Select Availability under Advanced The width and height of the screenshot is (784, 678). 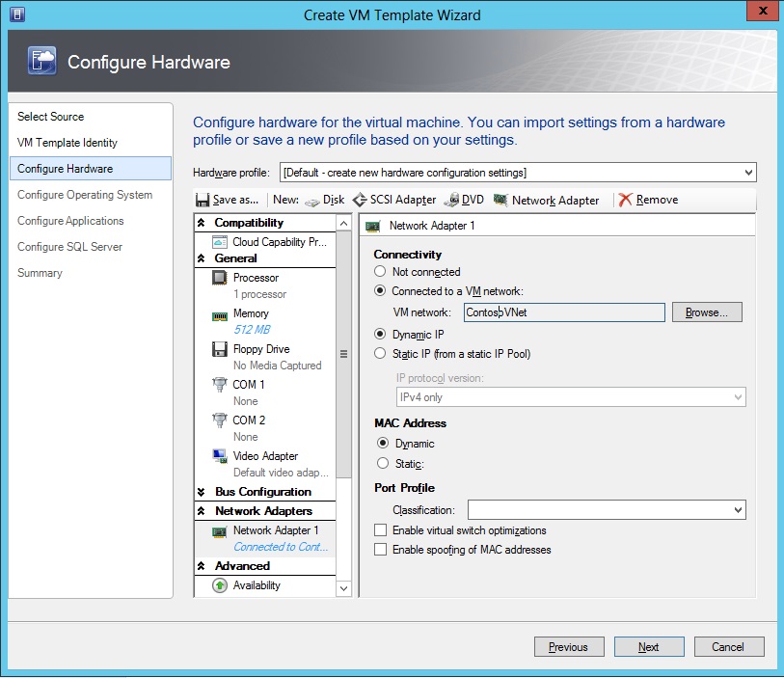click(x=257, y=585)
